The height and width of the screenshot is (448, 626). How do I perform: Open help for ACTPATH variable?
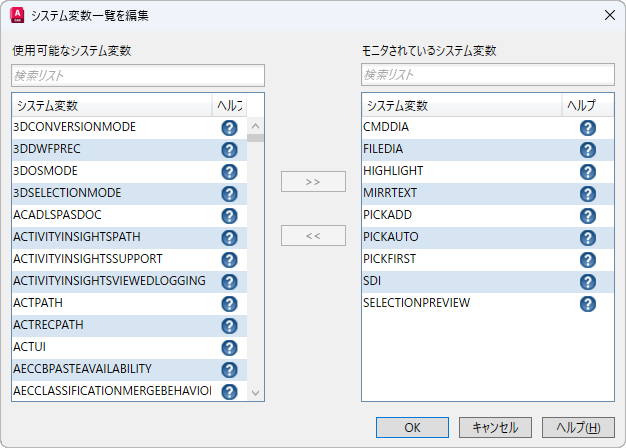tap(229, 303)
